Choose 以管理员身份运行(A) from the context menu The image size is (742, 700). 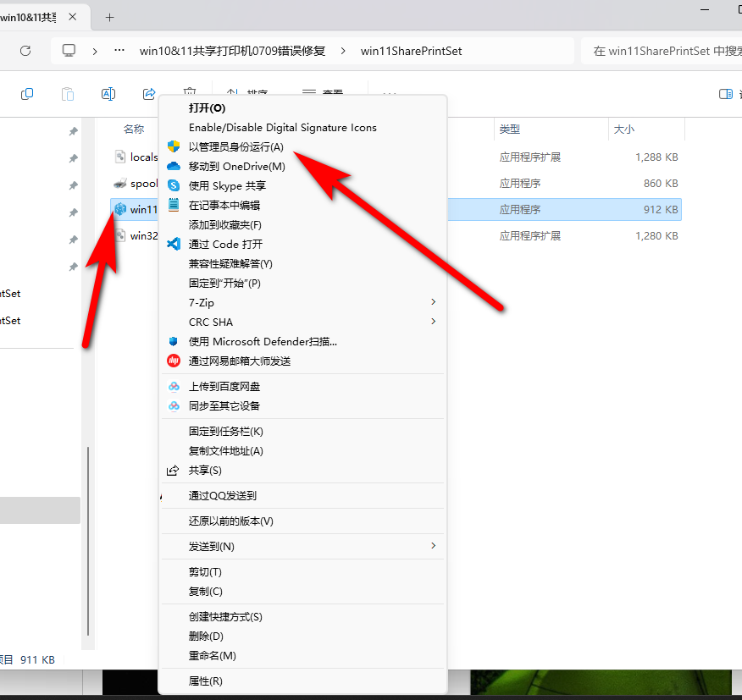coord(235,146)
